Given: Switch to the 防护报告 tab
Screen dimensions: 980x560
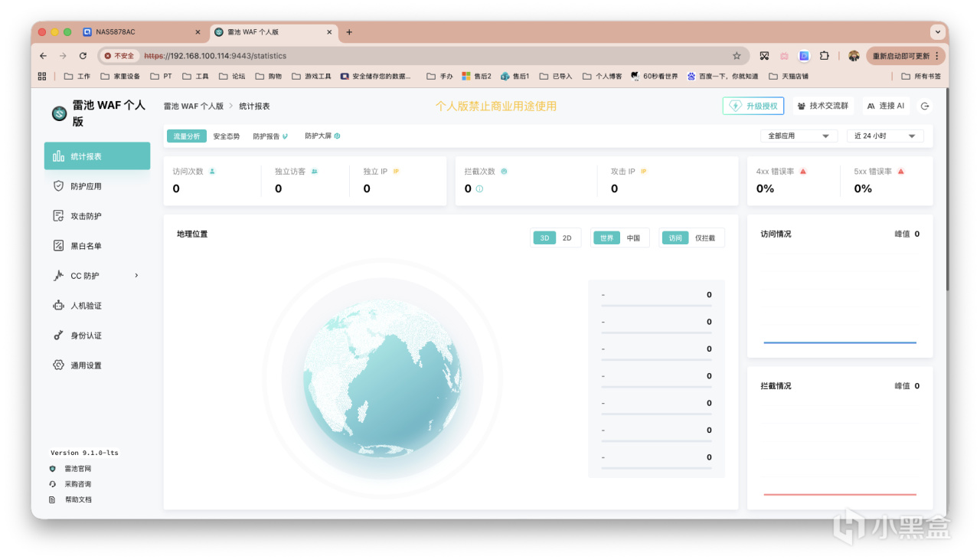Looking at the screenshot, I should pos(270,136).
